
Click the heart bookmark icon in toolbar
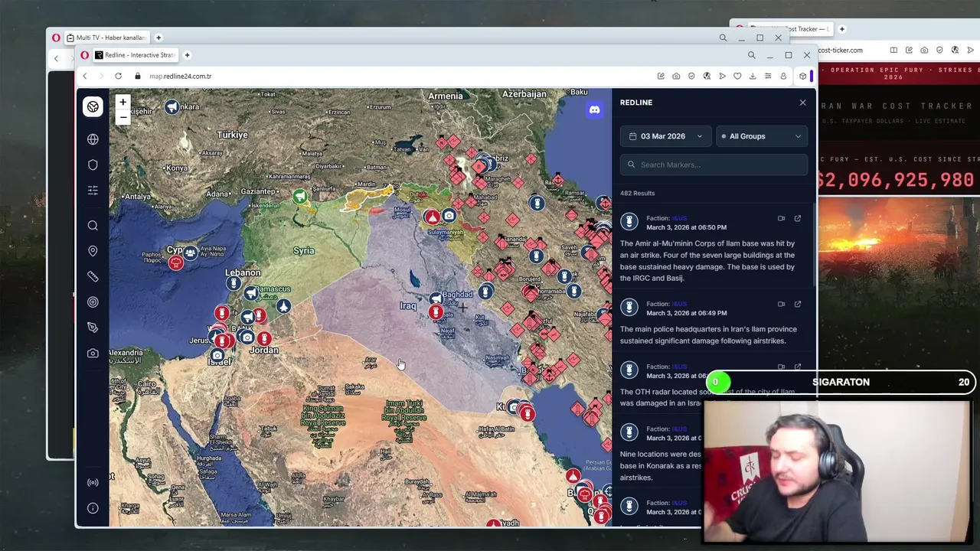pyautogui.click(x=737, y=76)
